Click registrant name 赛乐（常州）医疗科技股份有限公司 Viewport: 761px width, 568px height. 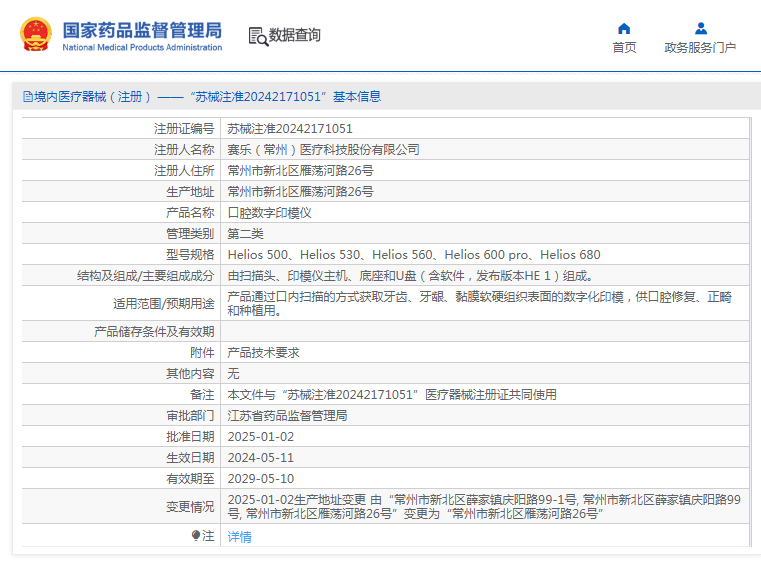coord(323,150)
